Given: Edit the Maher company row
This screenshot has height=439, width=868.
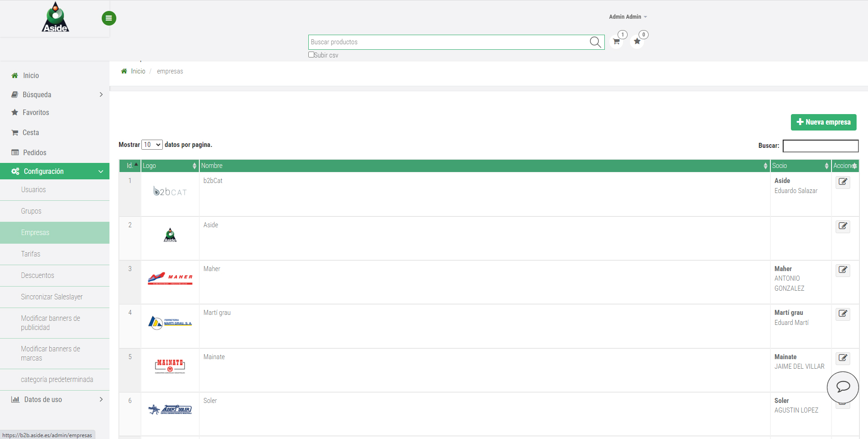Looking at the screenshot, I should (842, 270).
